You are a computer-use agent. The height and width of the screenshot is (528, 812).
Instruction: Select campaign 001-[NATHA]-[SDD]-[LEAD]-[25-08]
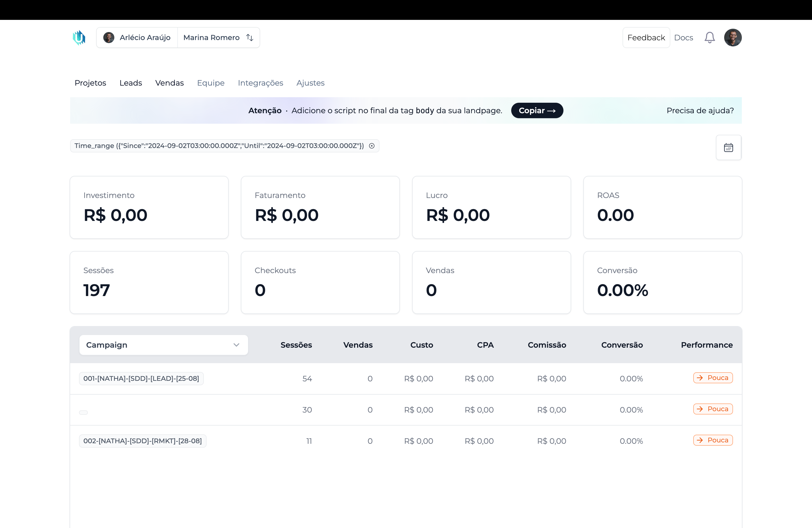[141, 379]
